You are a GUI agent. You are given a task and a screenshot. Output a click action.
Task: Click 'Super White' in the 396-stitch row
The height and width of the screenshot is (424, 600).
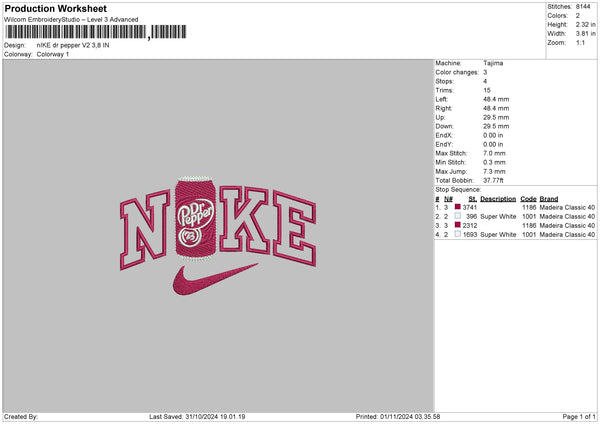click(498, 217)
